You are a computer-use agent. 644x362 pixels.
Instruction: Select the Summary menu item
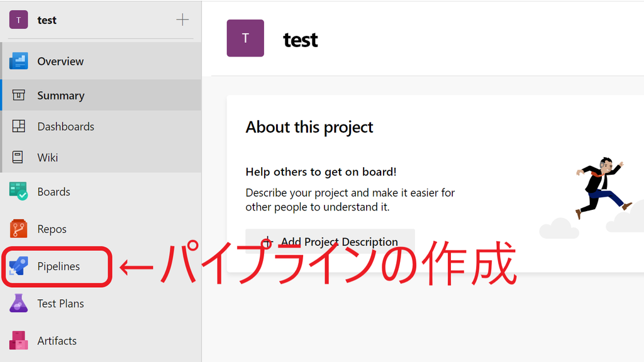pyautogui.click(x=101, y=96)
